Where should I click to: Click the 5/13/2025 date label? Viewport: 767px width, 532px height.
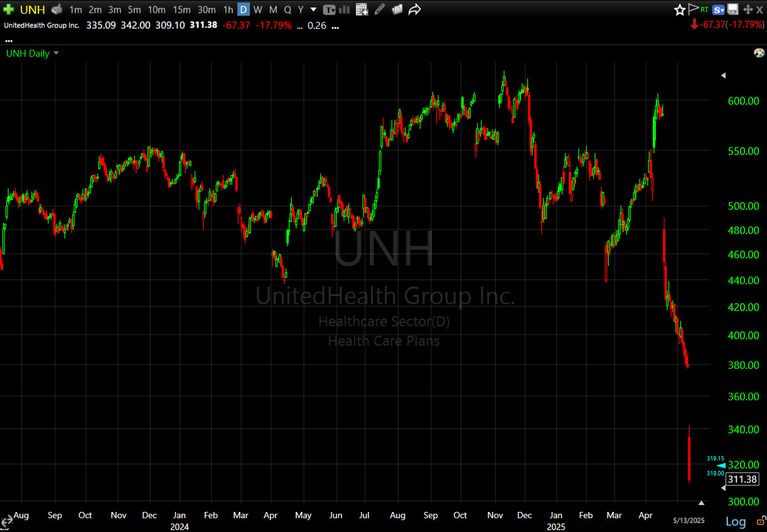689,521
